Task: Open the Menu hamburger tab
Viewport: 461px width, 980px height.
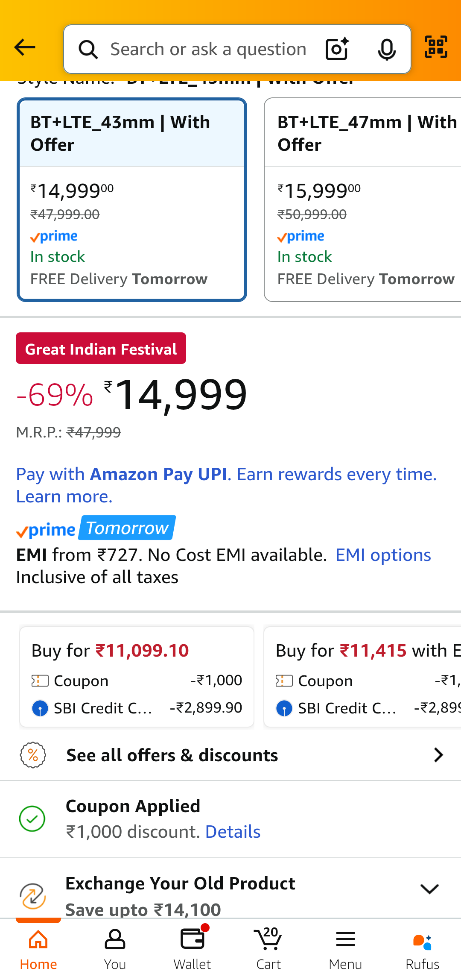Action: pos(345,946)
